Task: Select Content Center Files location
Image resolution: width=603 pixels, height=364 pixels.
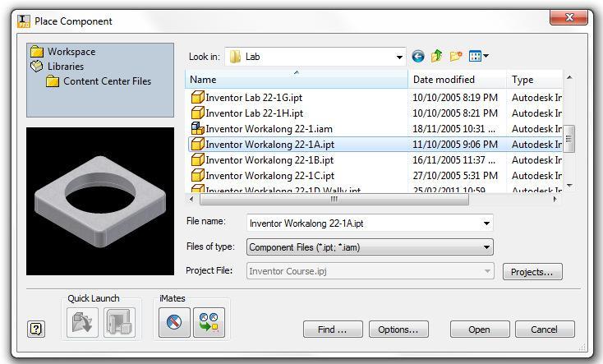Action: point(107,81)
